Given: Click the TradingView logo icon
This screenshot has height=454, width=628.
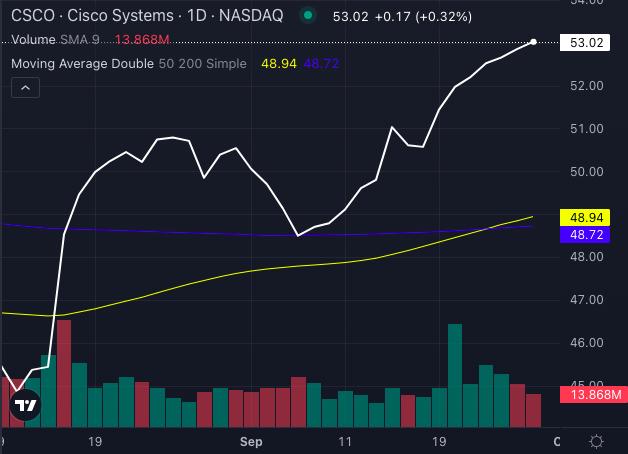Looking at the screenshot, I should click(x=25, y=406).
